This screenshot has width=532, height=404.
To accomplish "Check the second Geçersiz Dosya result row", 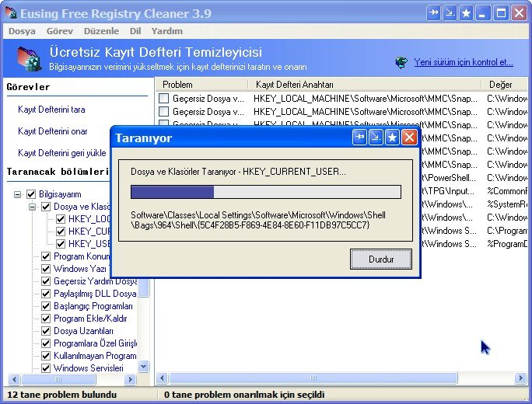I will click(164, 112).
